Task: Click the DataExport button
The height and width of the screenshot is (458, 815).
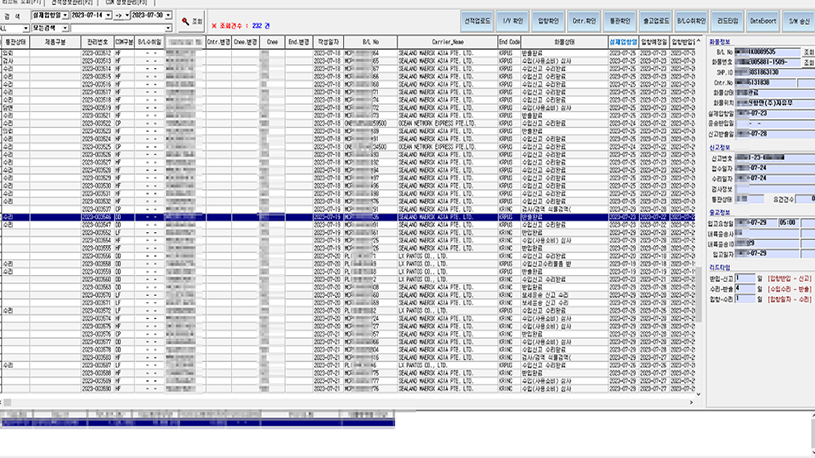Action: [762, 20]
